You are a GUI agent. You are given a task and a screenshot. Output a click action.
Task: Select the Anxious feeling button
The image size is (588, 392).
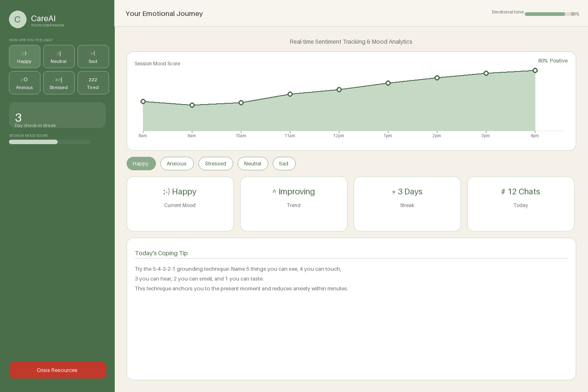point(24,83)
